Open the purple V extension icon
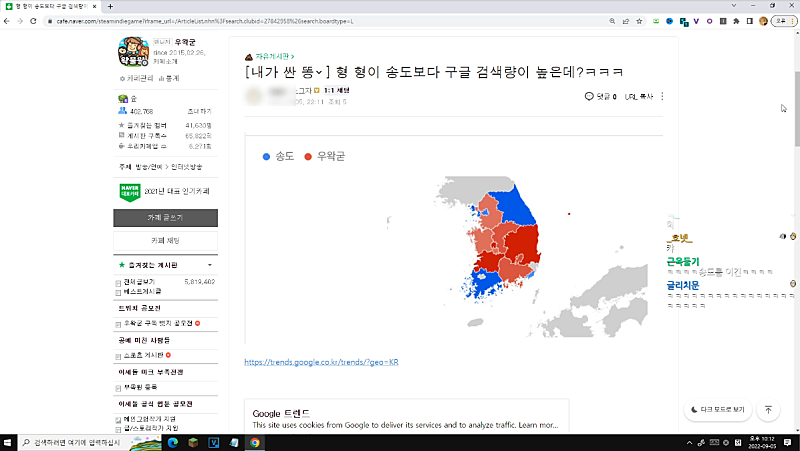This screenshot has width=800, height=451. coord(696,21)
